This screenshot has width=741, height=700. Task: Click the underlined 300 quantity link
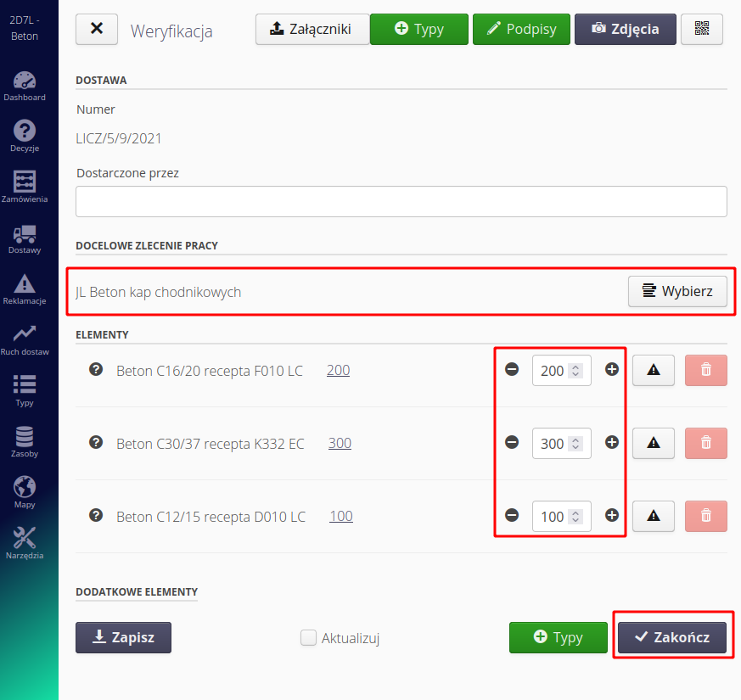click(x=340, y=443)
